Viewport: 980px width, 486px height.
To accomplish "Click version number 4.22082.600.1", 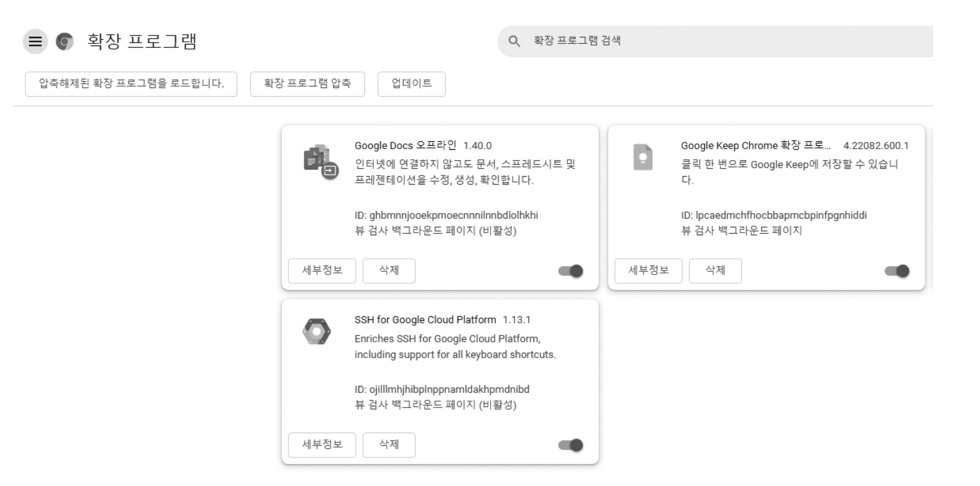I will [876, 146].
